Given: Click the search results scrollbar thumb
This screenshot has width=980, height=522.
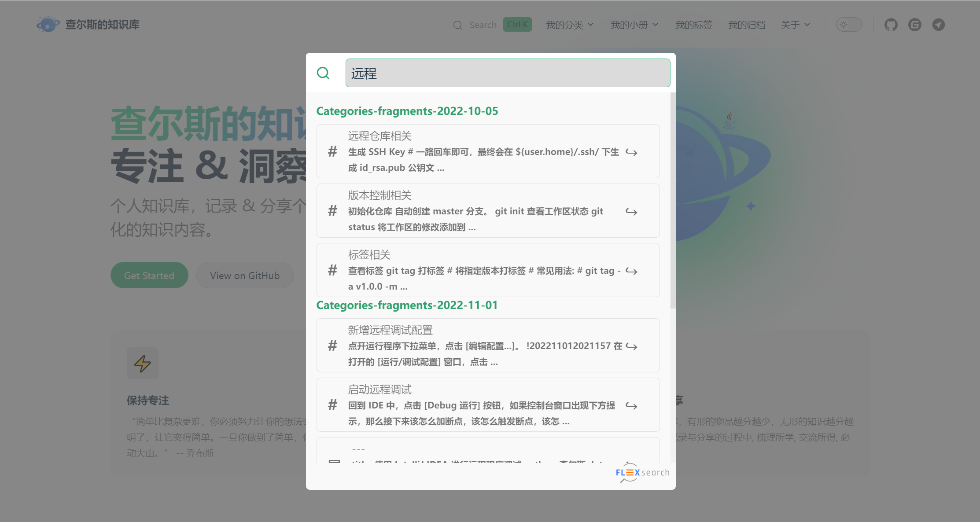Looking at the screenshot, I should pos(672,200).
